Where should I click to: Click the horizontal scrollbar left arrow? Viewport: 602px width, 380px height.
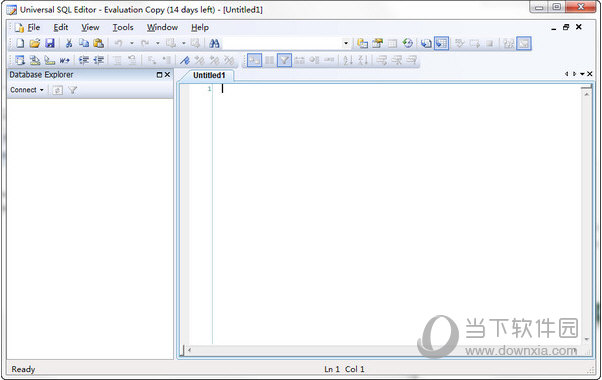[190, 350]
